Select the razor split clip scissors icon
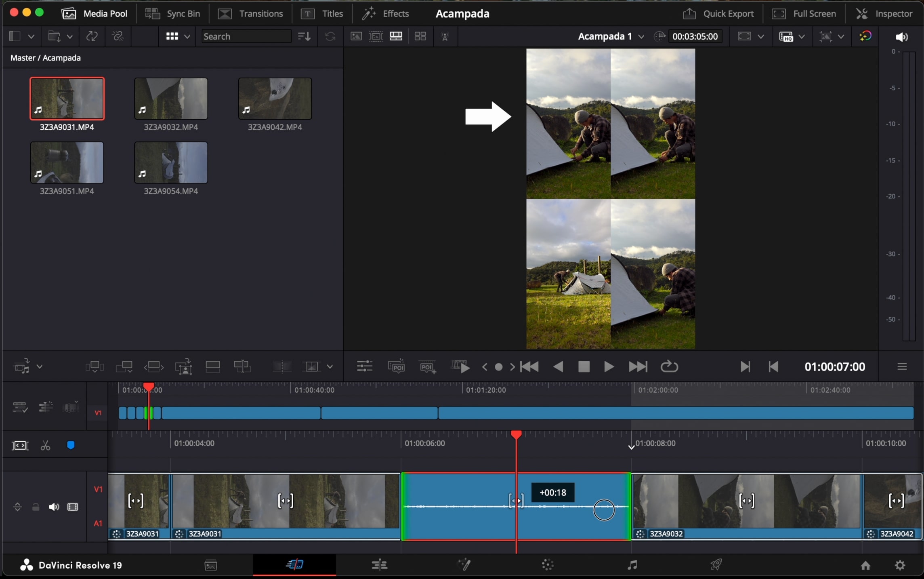924x579 pixels. click(x=45, y=446)
